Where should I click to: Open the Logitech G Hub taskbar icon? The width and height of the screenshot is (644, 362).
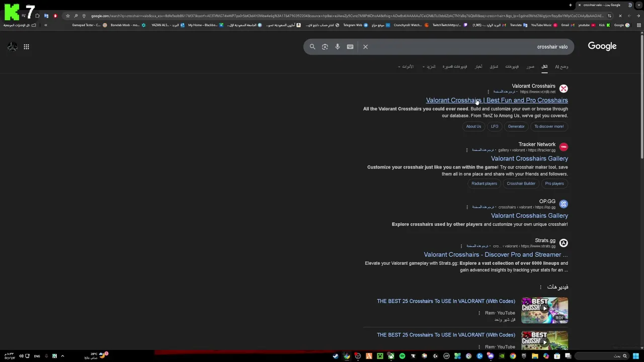[x=435, y=356]
